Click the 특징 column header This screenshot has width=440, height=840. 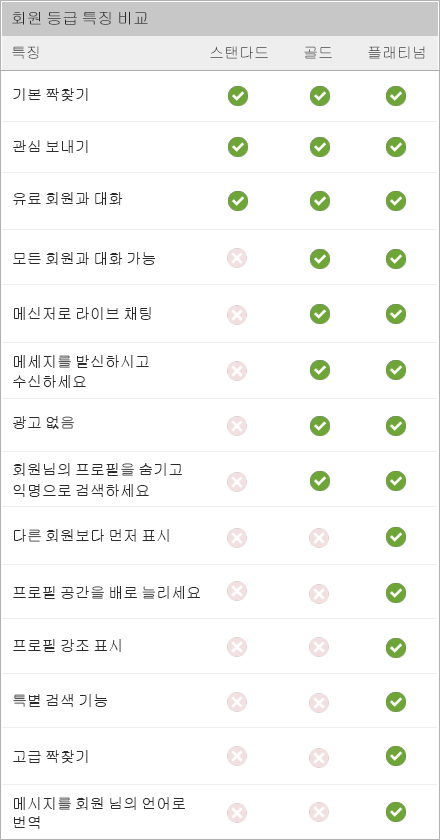[x=26, y=53]
